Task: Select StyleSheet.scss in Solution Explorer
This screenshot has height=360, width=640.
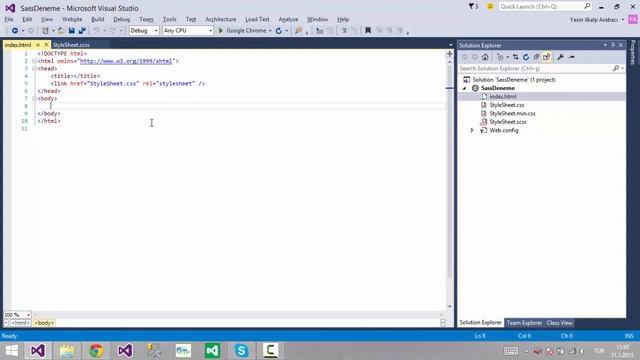Action: 508,122
